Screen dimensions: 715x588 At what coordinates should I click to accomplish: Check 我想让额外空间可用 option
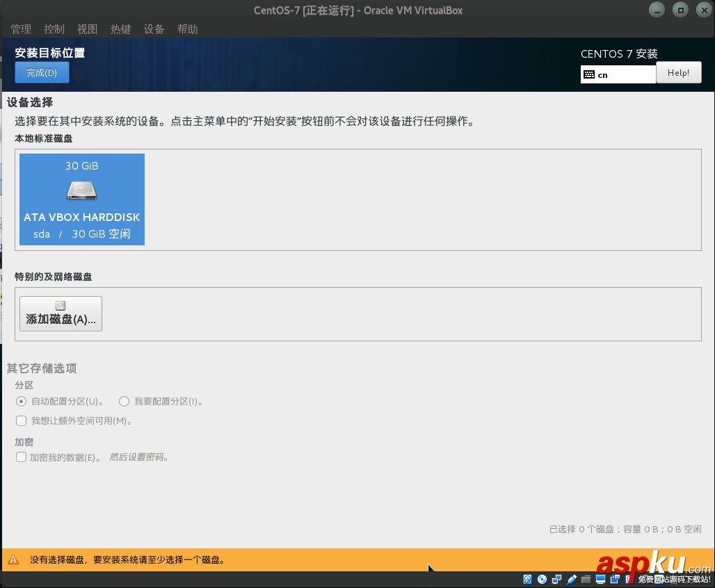[x=20, y=420]
